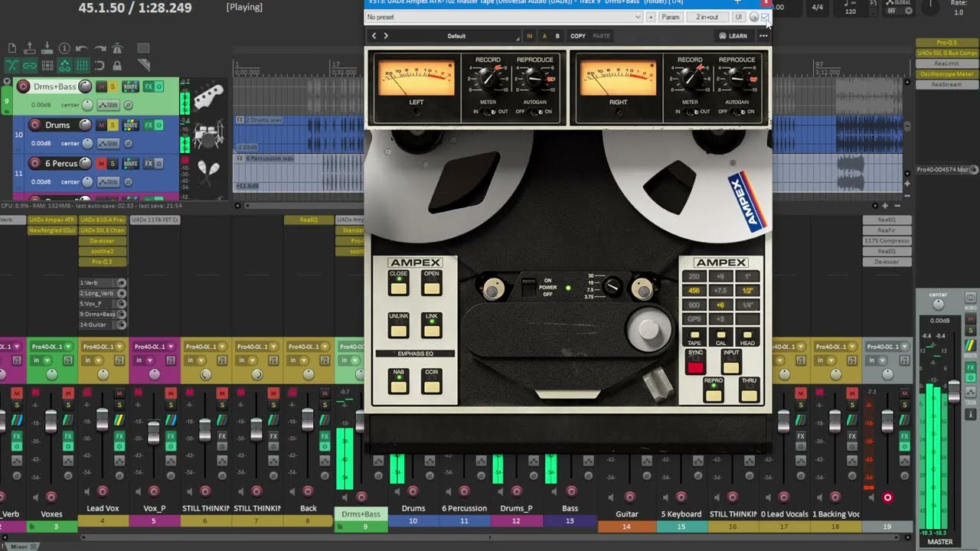
Task: Open input dropdown on Drms+Bass mixer strip
Action: [x=350, y=360]
